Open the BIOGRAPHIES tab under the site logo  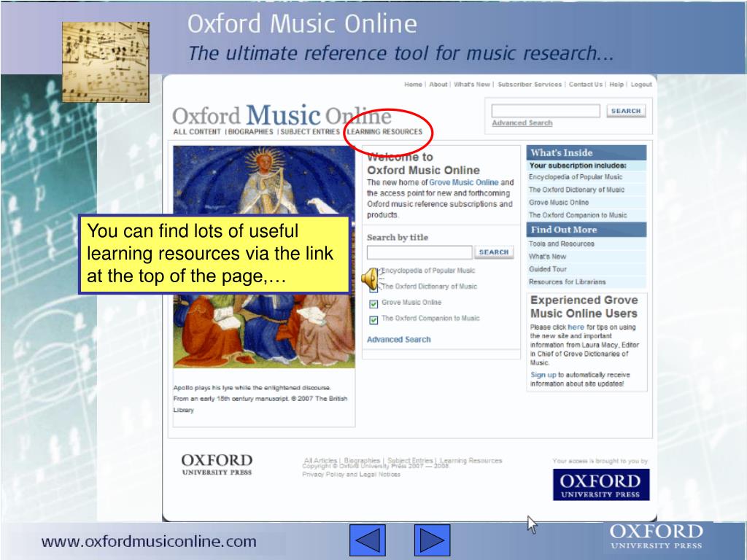point(251,132)
